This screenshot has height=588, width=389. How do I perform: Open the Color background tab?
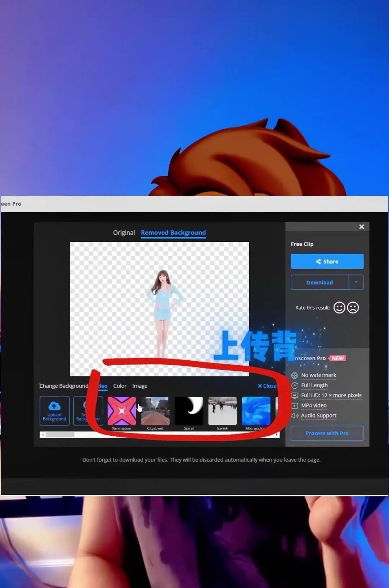pyautogui.click(x=120, y=386)
